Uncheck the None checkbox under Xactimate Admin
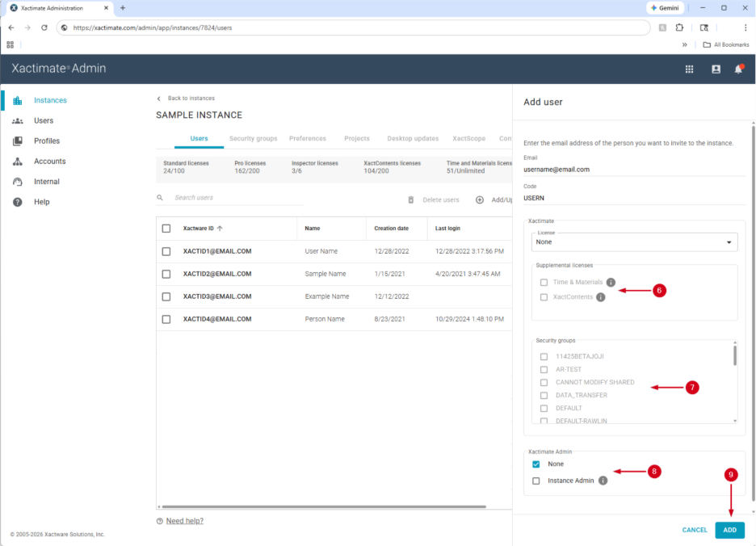 pos(536,464)
